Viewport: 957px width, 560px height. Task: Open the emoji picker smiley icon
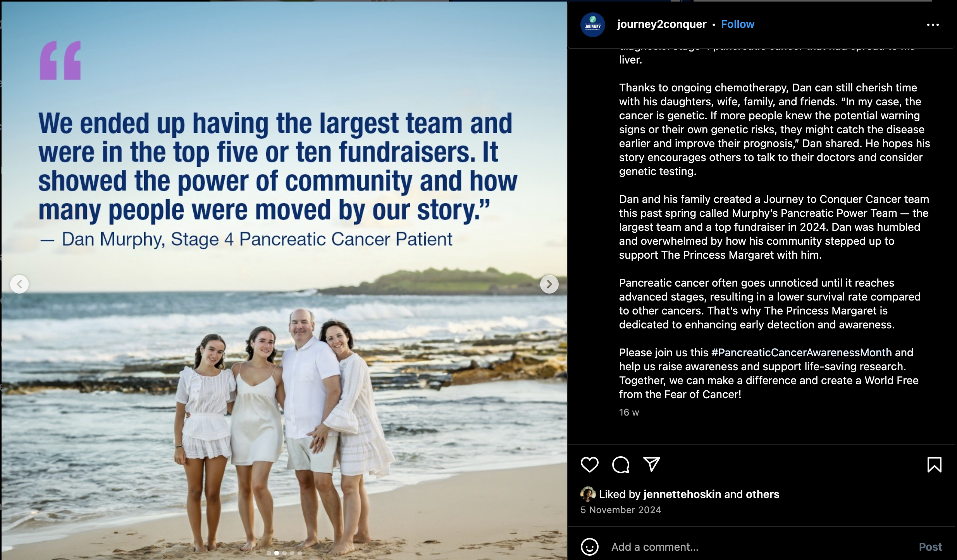pos(589,547)
